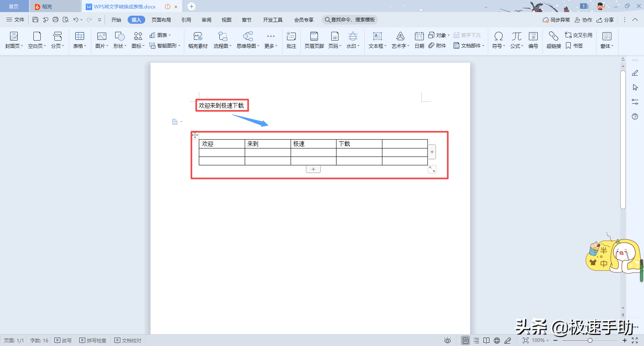Click the 查找命令 search box
Viewport: 644px width, 346px height.
click(350, 20)
